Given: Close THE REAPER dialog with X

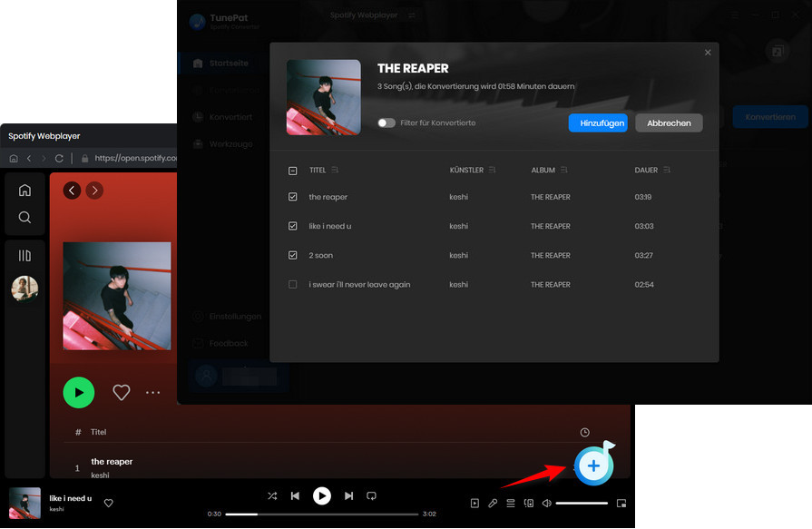Looking at the screenshot, I should click(x=708, y=53).
